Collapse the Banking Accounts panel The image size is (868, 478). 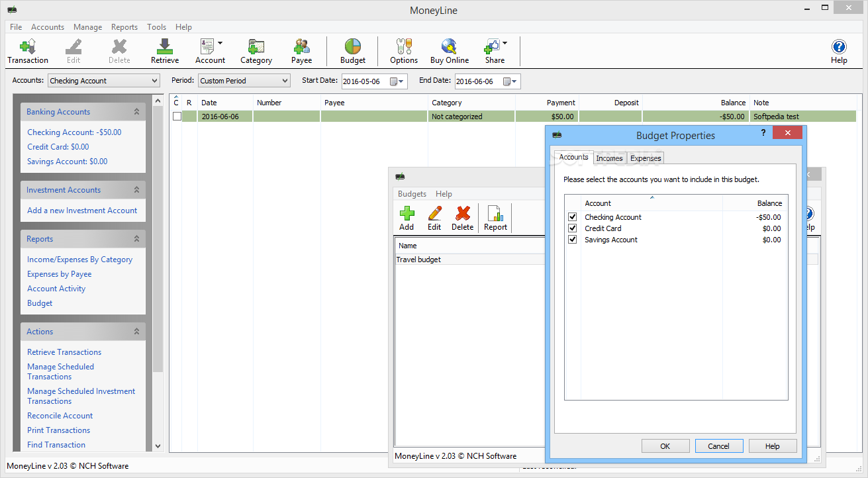(136, 112)
